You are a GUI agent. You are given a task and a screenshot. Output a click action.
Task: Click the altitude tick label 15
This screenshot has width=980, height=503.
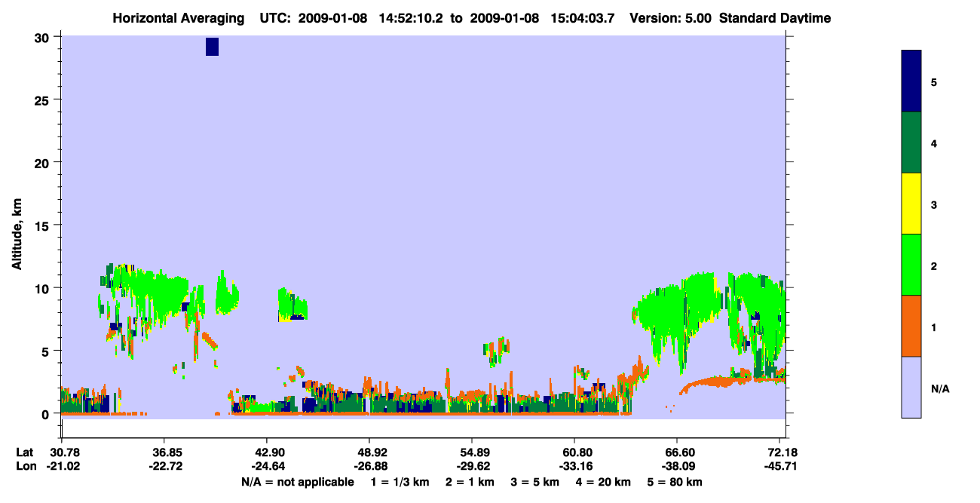click(44, 225)
